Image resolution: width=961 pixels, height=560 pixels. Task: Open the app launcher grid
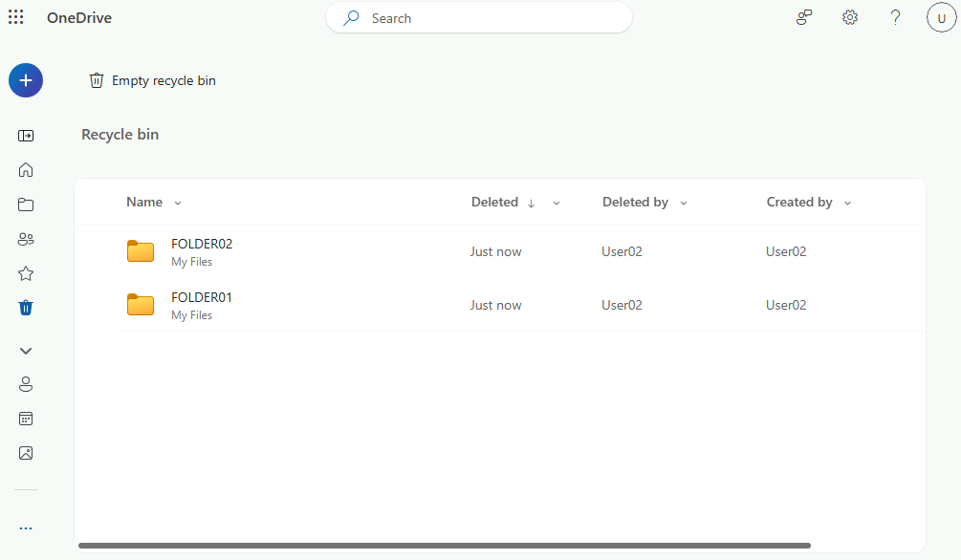pos(16,17)
